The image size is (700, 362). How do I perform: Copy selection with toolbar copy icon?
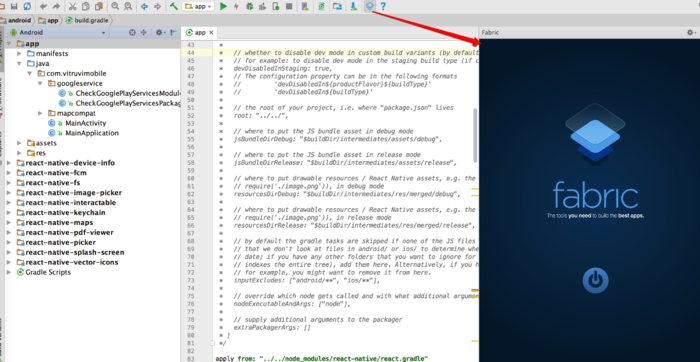(x=85, y=6)
